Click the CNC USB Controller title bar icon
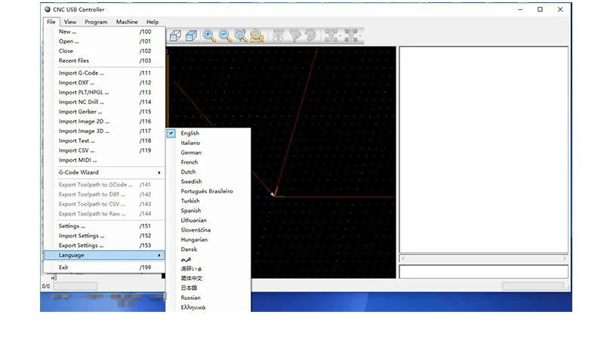This screenshot has height=364, width=604. click(48, 9)
